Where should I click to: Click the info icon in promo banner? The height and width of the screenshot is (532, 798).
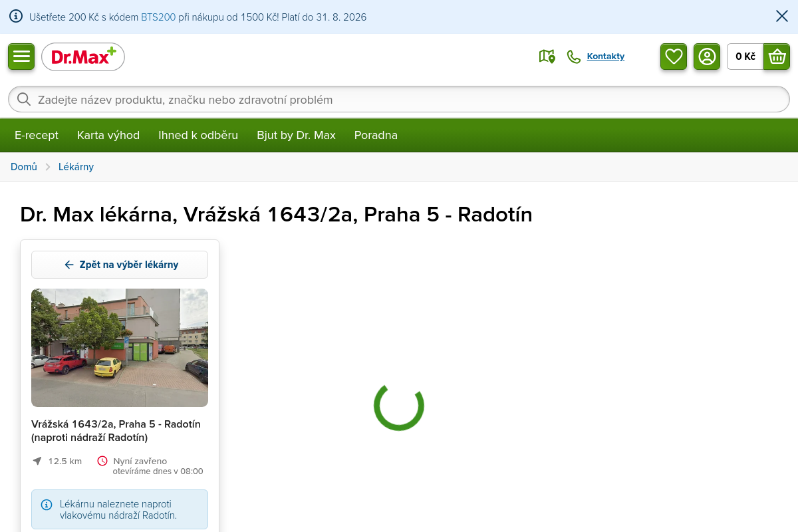pyautogui.click(x=16, y=17)
